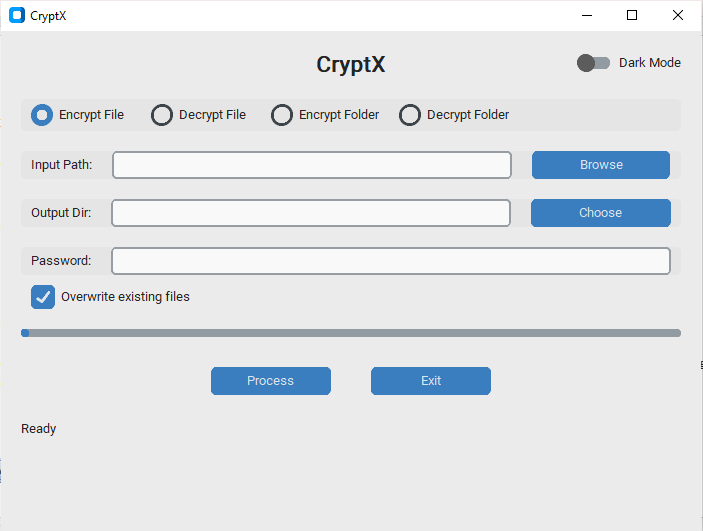This screenshot has height=531, width=703.
Task: Focus the Output Dir field
Action: pyautogui.click(x=311, y=213)
